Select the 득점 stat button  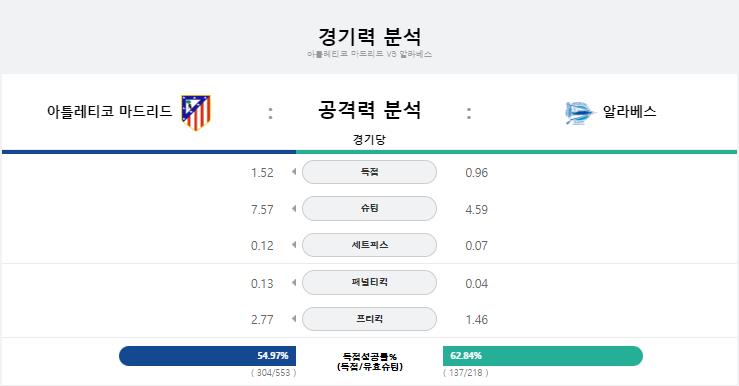(369, 172)
